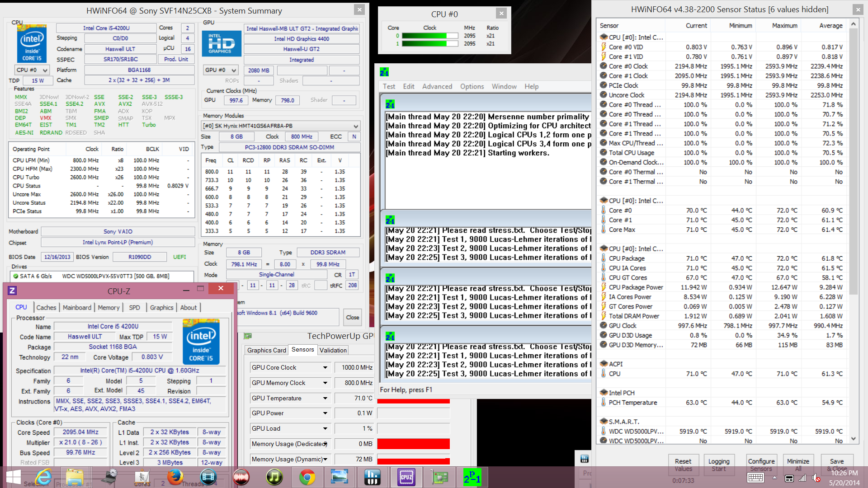Click the GPU memory size field showing 2080 MB

click(259, 70)
